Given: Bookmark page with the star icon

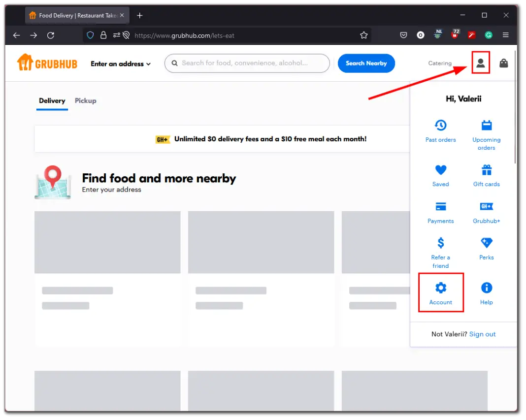Looking at the screenshot, I should [364, 35].
